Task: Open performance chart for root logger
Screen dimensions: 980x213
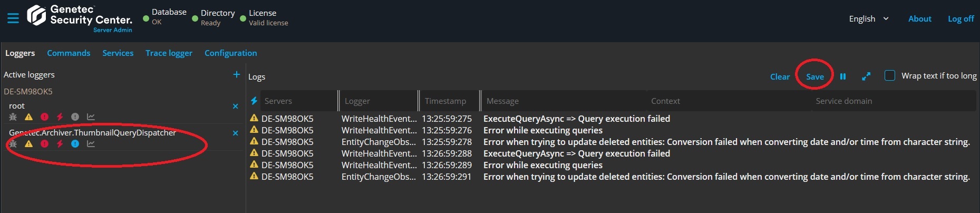Action: (x=91, y=117)
